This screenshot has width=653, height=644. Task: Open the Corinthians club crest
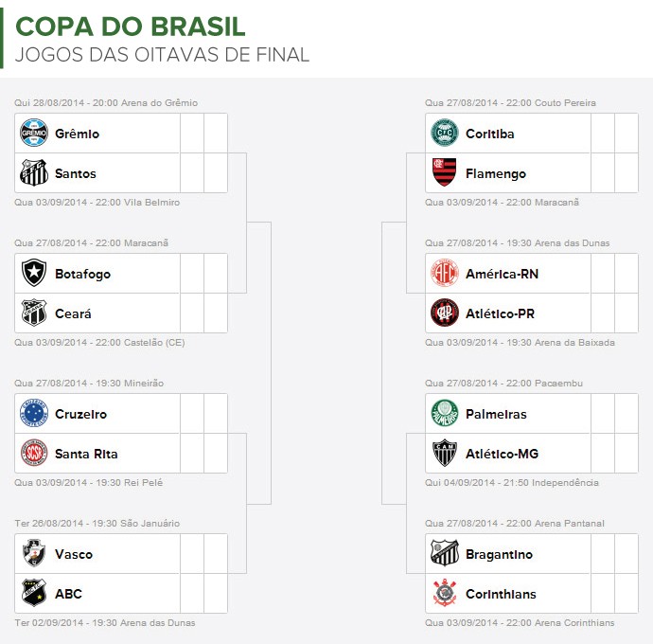pos(445,594)
